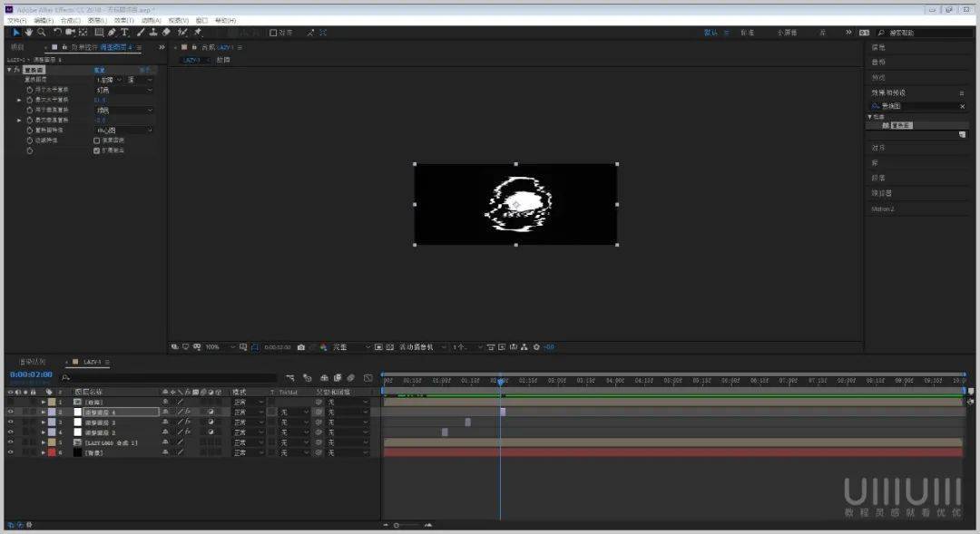980x534 pixels.
Task: Hide layer 6 with its eye icon
Action: pos(11,452)
